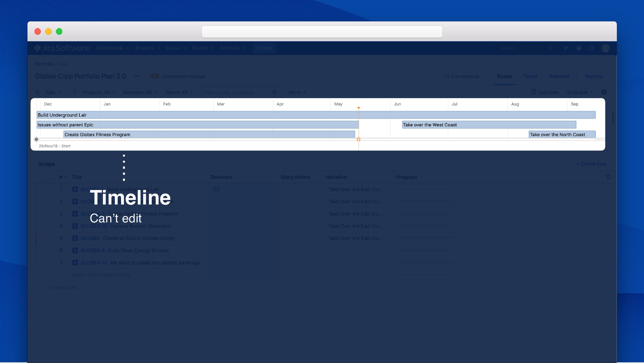Viewport: 644px width, 363px height.
Task: Click the Initiative column header
Action: (336, 177)
